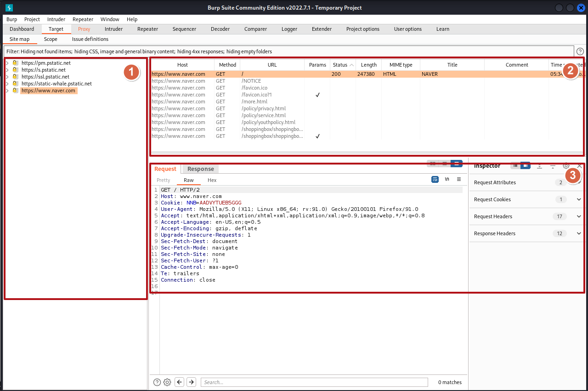Expand all Inspector sections

(x=539, y=165)
